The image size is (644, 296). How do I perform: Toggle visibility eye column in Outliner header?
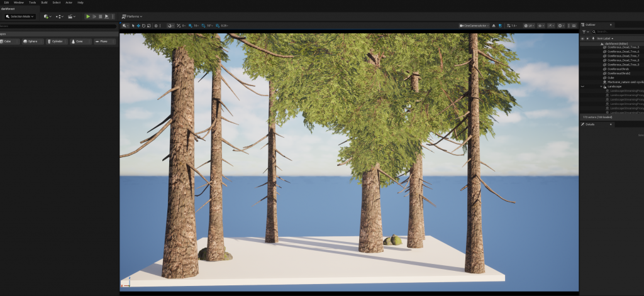tap(582, 38)
